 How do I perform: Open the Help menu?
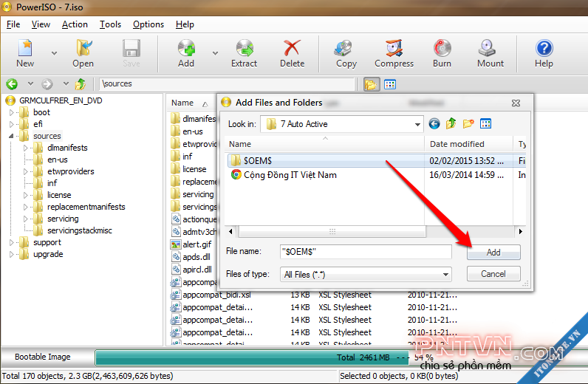185,24
